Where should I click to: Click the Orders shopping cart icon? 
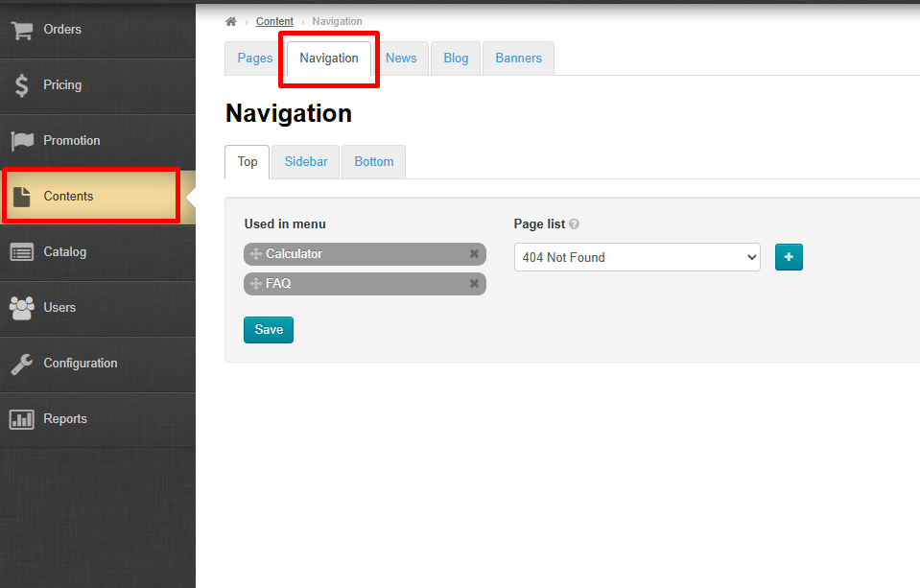point(22,30)
